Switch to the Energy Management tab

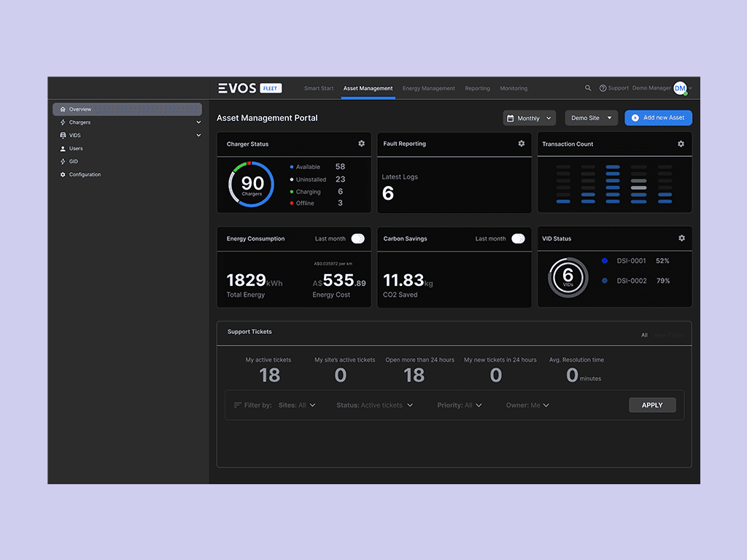point(428,88)
